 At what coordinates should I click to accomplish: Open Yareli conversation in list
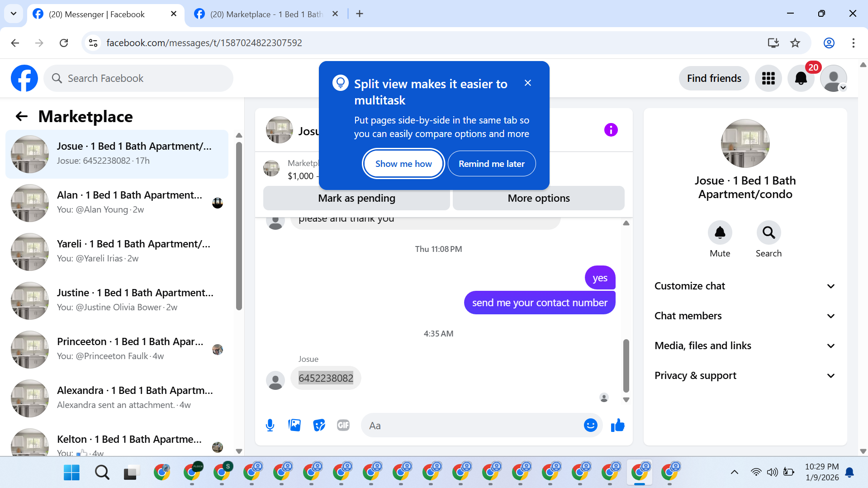117,251
